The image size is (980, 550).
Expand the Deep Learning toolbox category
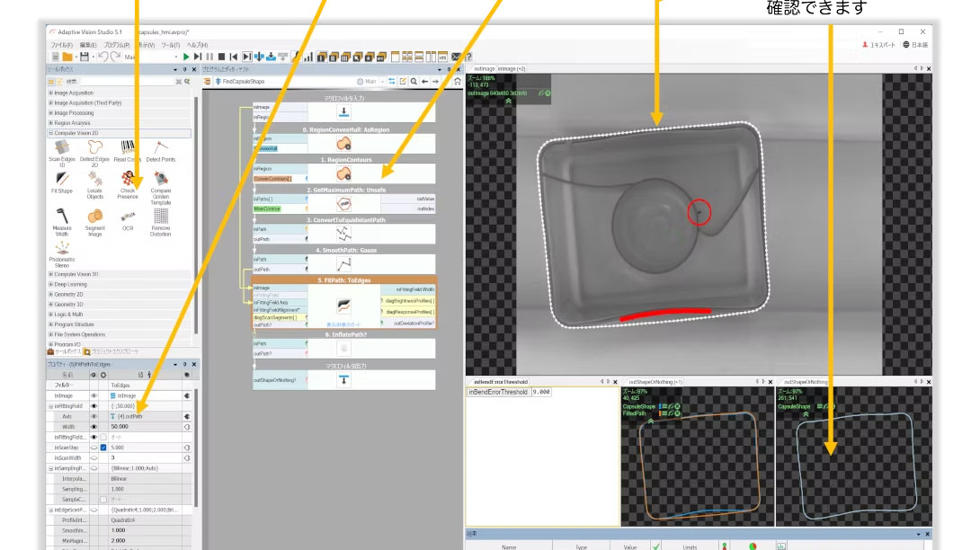click(x=70, y=284)
